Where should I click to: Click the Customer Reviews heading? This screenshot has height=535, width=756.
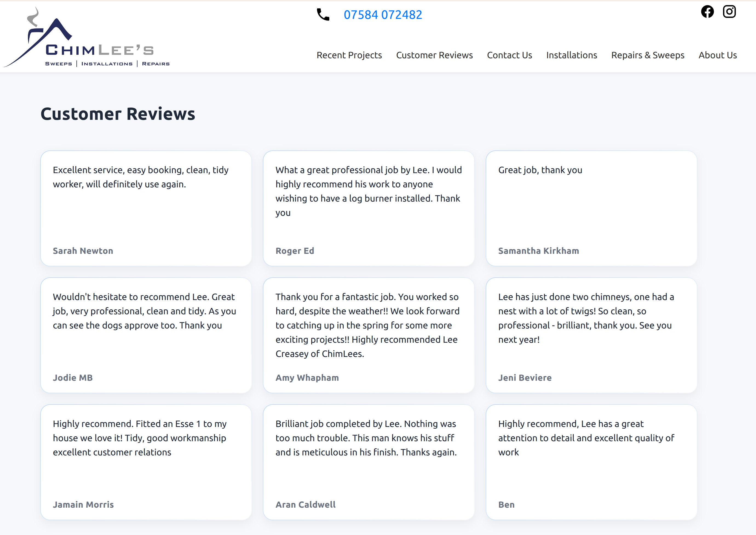118,114
